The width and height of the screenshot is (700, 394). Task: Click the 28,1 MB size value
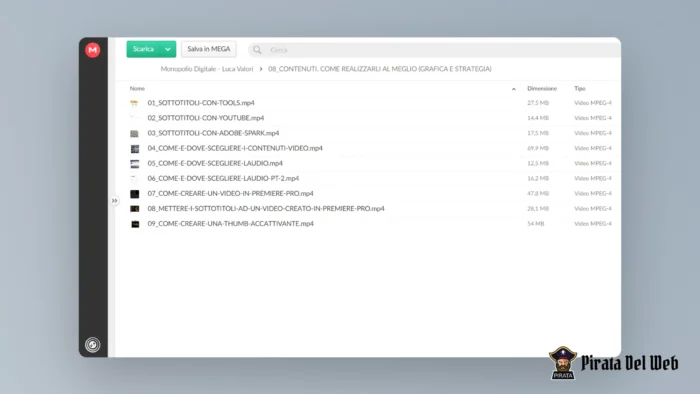click(x=538, y=209)
